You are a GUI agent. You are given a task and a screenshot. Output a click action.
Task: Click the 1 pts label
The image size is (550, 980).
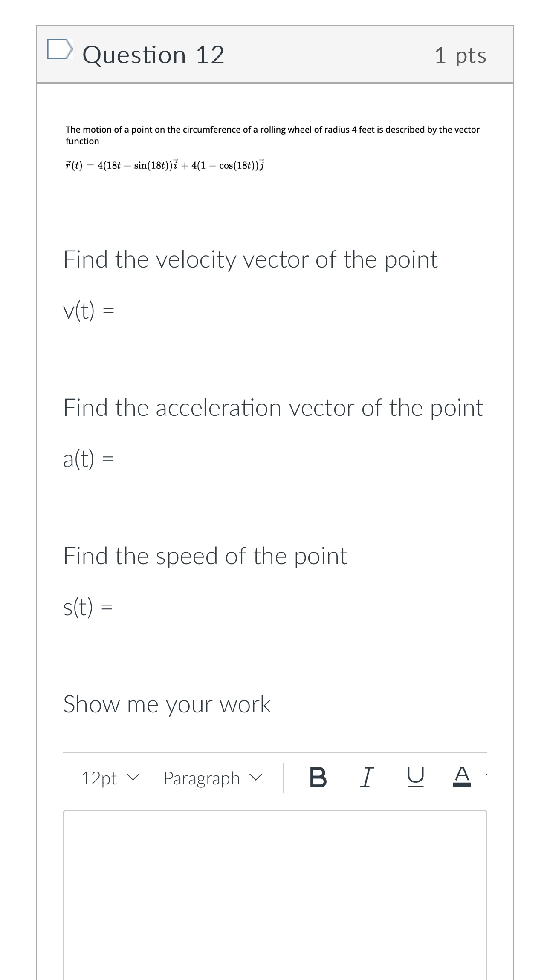click(x=460, y=56)
